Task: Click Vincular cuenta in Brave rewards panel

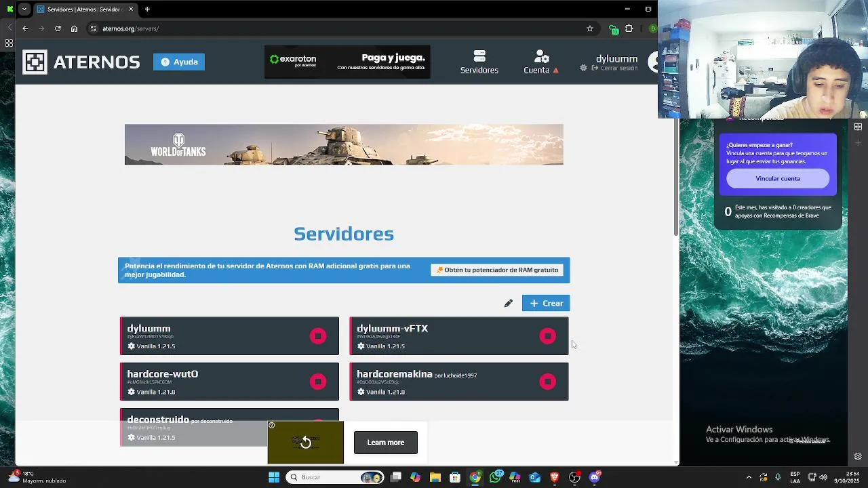Action: [x=778, y=179]
